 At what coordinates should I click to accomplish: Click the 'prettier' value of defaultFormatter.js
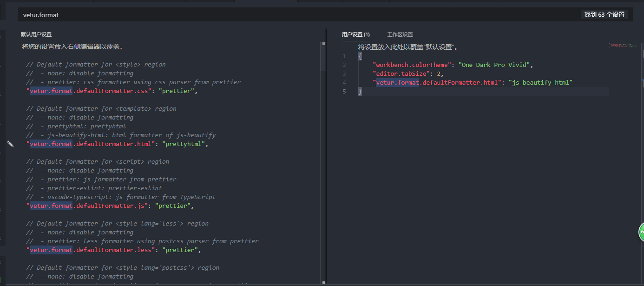click(173, 206)
